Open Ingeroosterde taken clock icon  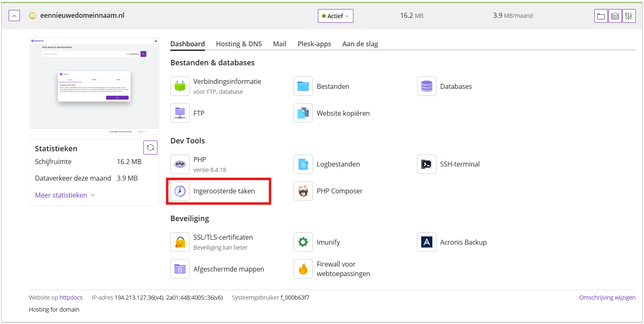(180, 191)
